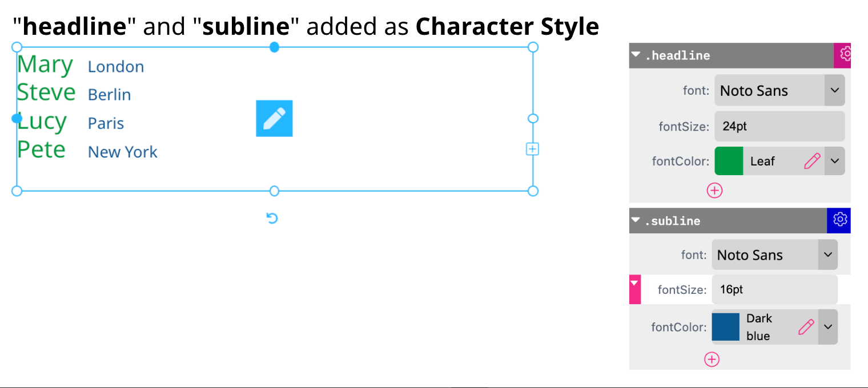Image resolution: width=868 pixels, height=388 pixels.
Task: Open the font dropdown for .subline
Action: [x=828, y=254]
